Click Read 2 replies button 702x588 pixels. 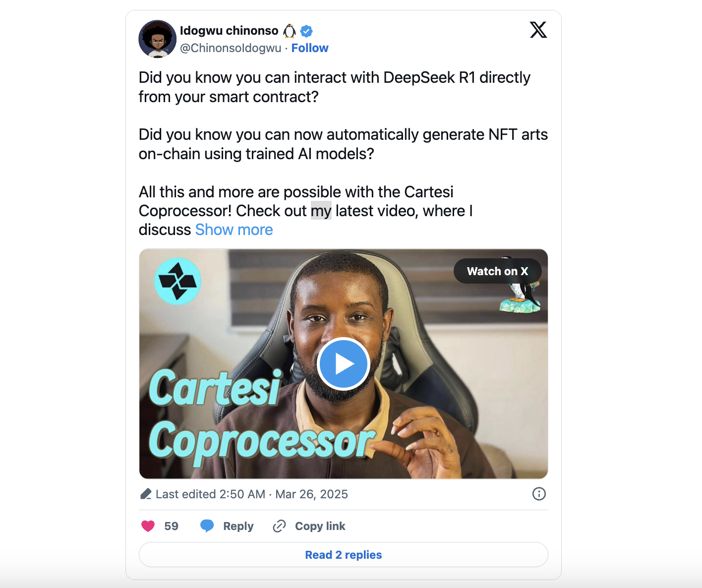344,555
